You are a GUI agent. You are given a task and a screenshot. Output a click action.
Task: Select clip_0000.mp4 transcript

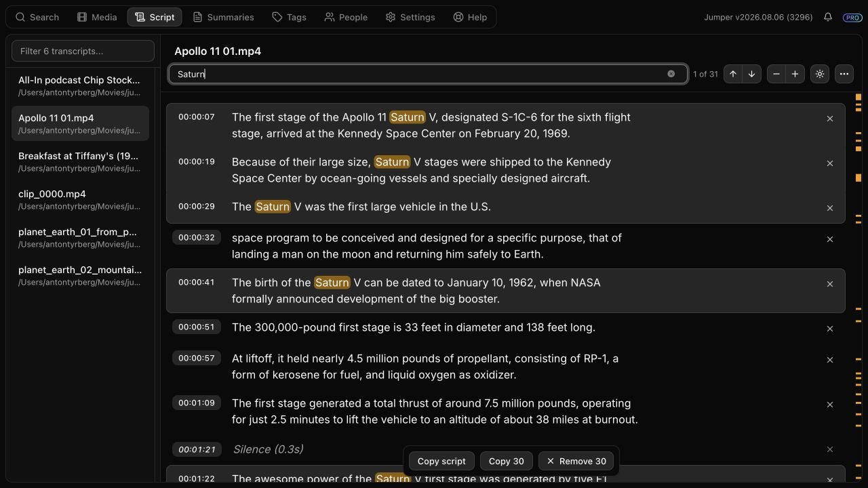click(x=80, y=199)
